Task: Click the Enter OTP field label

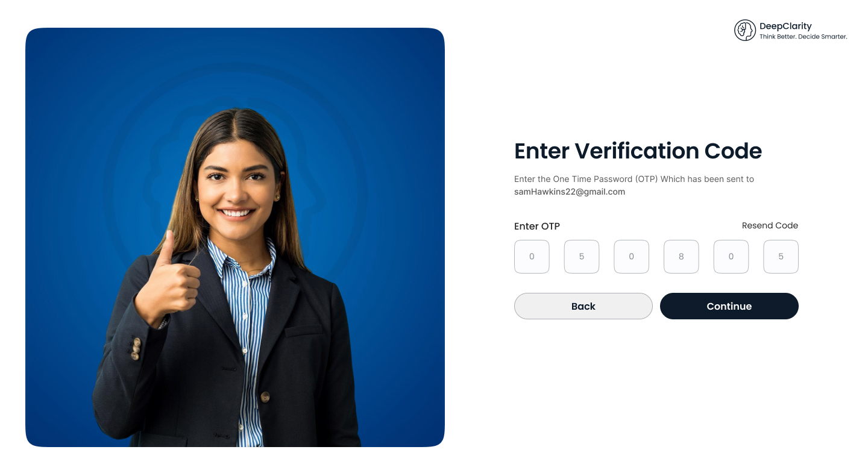Action: click(x=537, y=227)
